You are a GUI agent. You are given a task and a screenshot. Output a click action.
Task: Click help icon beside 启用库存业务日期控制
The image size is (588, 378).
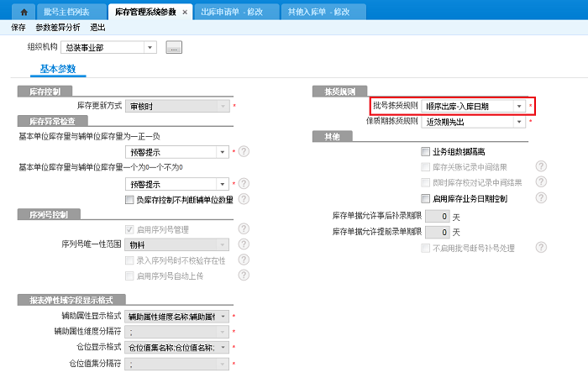pos(541,199)
